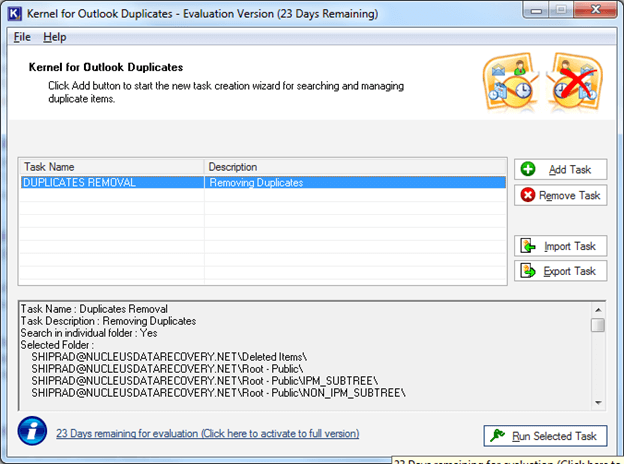Click the Deleted Items folder path line
The height and width of the screenshot is (464, 624).
[169, 357]
